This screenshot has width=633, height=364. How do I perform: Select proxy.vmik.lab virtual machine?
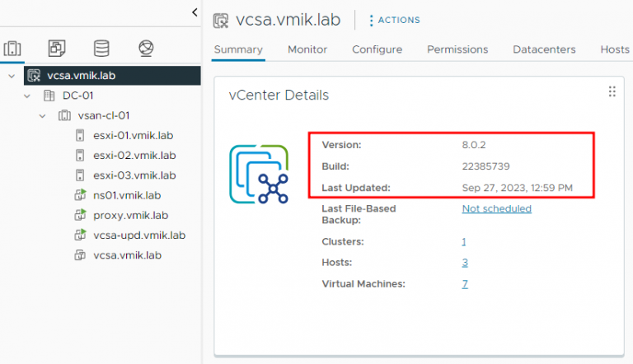pos(131,215)
